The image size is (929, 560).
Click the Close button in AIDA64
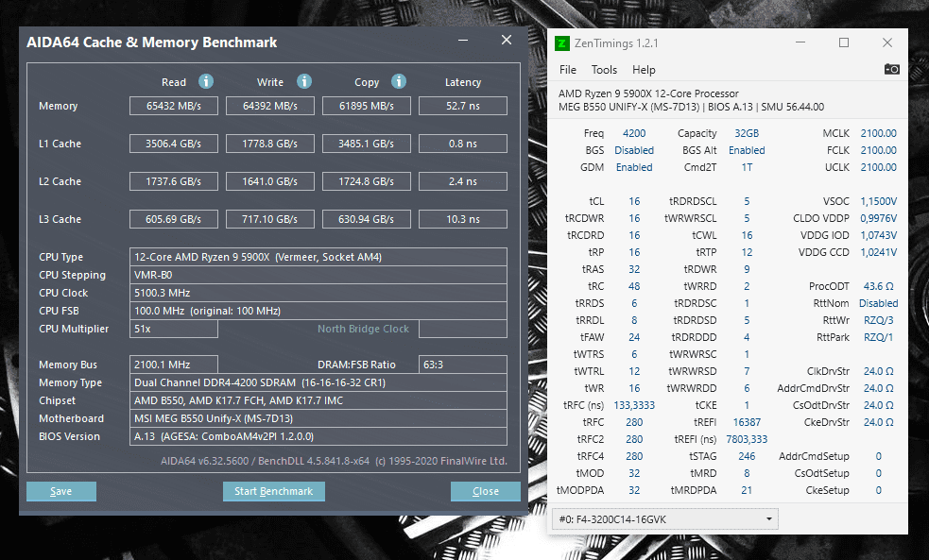tap(485, 491)
